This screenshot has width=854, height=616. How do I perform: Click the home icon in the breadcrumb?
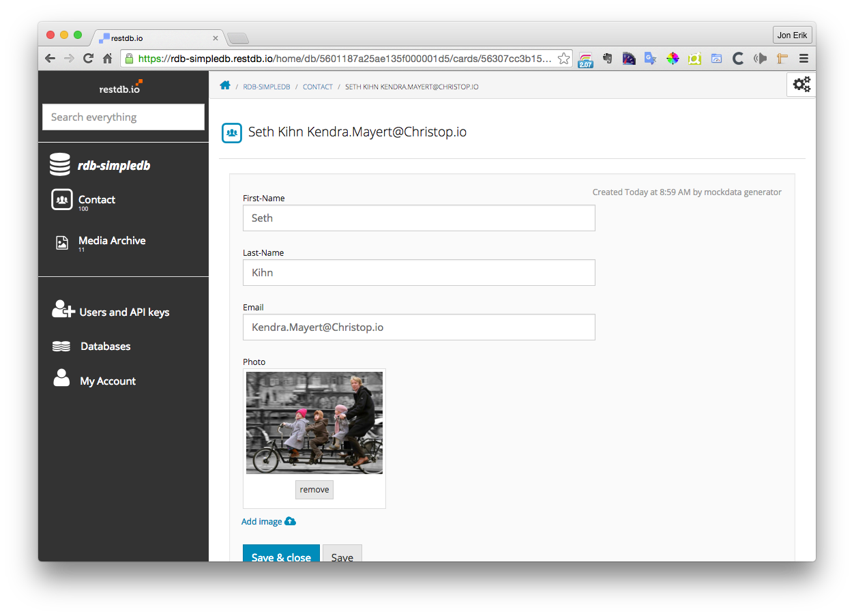coord(225,85)
